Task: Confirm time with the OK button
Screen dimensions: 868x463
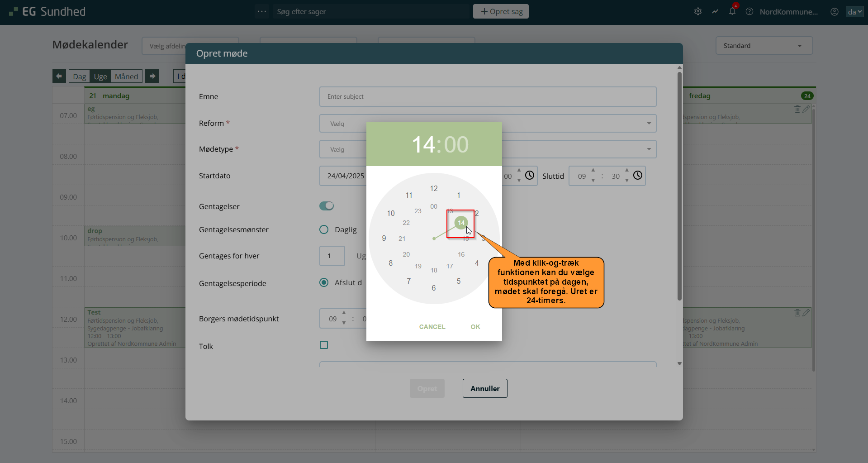Action: tap(475, 327)
